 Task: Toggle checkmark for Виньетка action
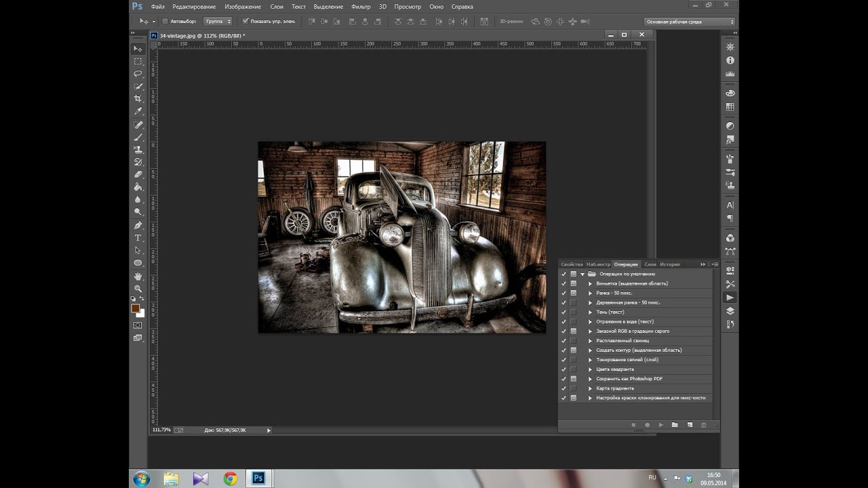coord(564,283)
